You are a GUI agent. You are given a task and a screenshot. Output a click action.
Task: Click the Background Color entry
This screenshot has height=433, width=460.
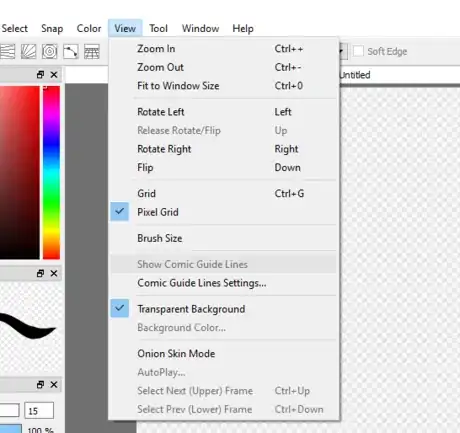click(x=223, y=328)
